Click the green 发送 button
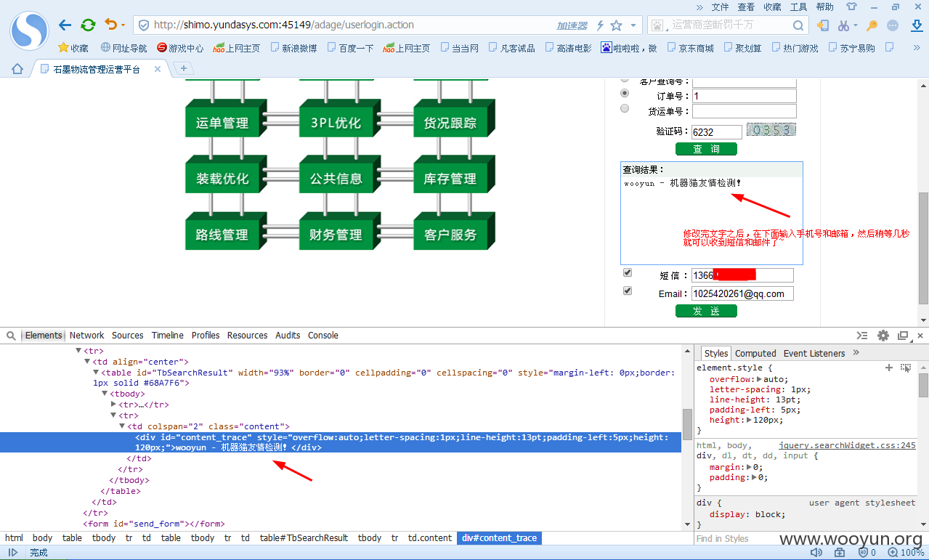Image resolution: width=929 pixels, height=560 pixels. pos(706,311)
